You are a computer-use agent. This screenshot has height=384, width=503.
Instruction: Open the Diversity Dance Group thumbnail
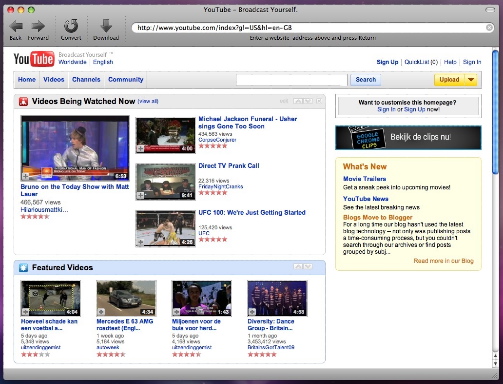pos(277,298)
